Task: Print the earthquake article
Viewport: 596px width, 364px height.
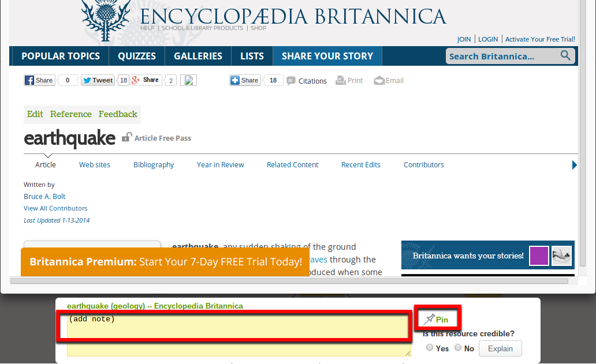Action: tap(349, 80)
